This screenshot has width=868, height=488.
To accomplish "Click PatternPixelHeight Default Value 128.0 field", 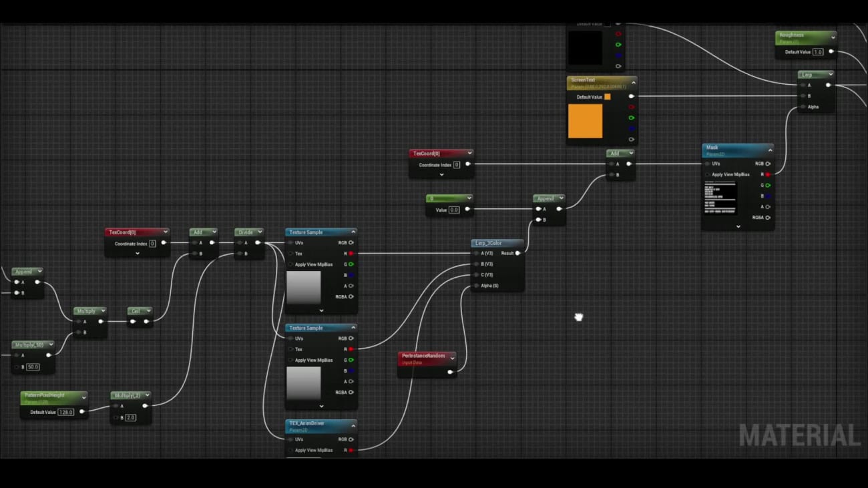I will coord(65,412).
